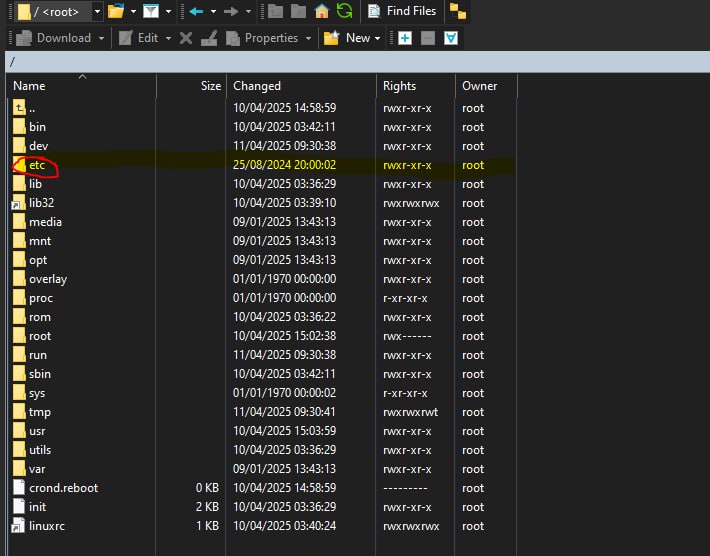710x556 pixels.
Task: Sort by the Owner column header
Action: 486,86
